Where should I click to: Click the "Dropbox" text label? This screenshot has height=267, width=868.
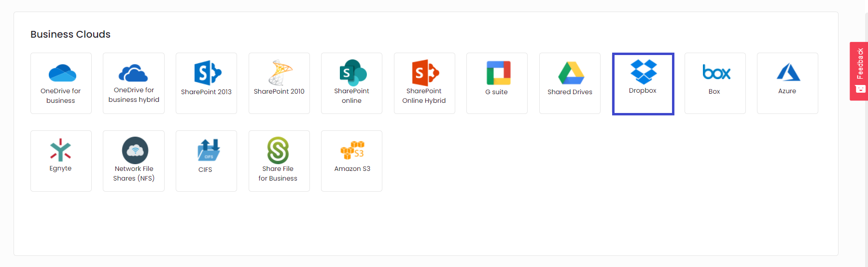tap(643, 91)
